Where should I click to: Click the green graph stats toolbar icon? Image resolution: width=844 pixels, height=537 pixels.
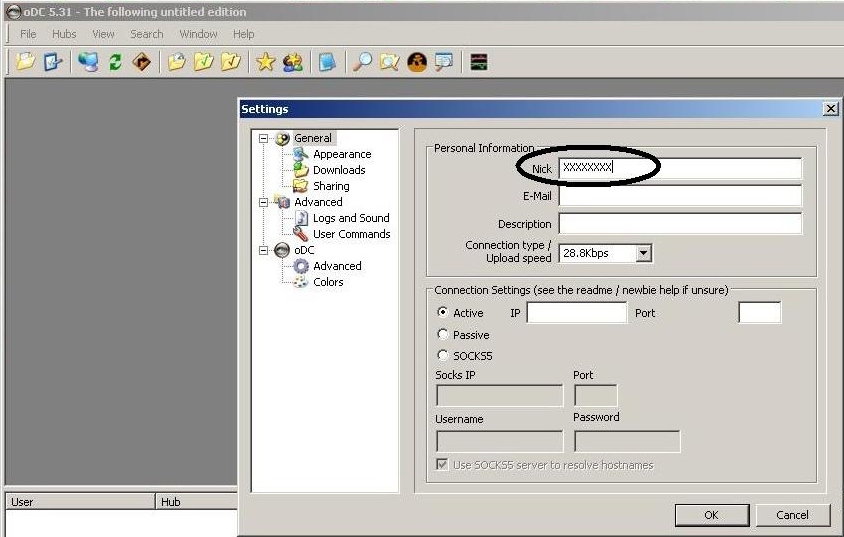pyautogui.click(x=479, y=62)
